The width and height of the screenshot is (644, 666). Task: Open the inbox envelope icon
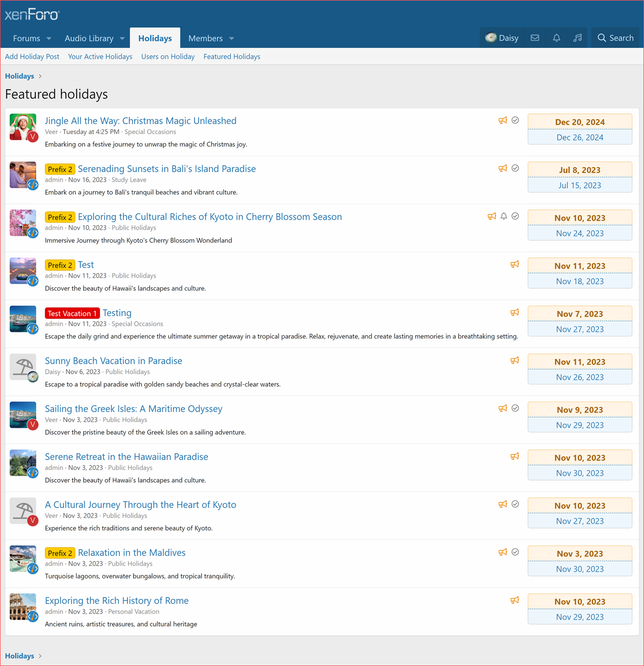pyautogui.click(x=535, y=37)
